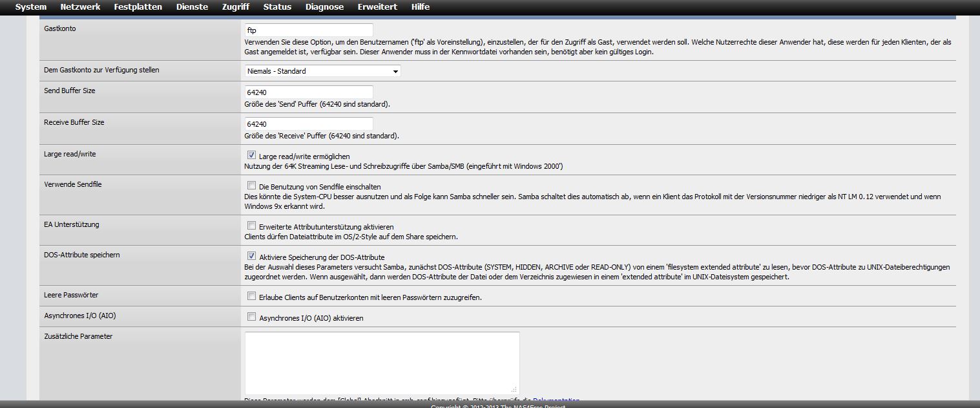Click the 'Dem Gastkonto zur Verfügung stellen' label
The image size is (980, 408).
tap(101, 70)
